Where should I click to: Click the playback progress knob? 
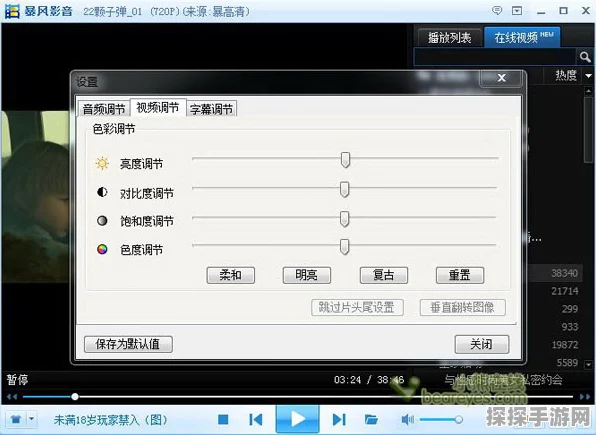tap(75, 397)
